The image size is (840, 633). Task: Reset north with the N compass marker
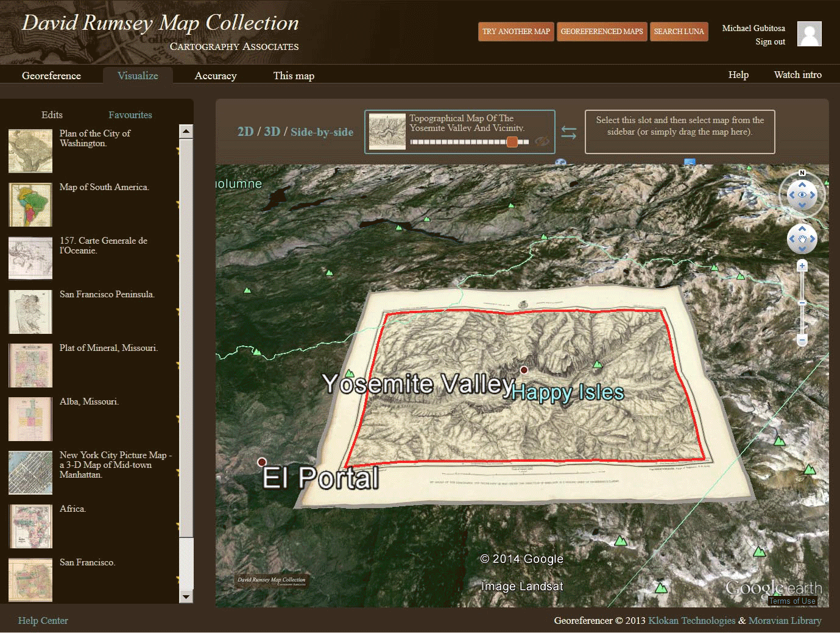coord(802,173)
